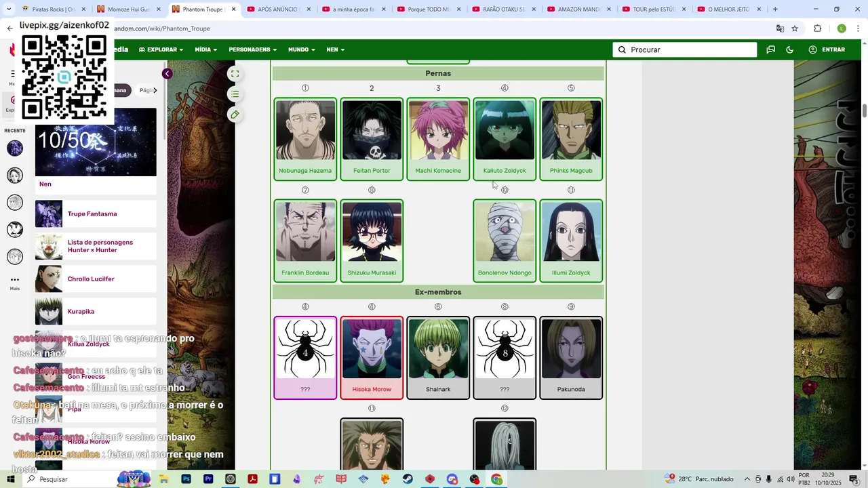Expand the EXPLORAR dropdown menu

tap(161, 49)
